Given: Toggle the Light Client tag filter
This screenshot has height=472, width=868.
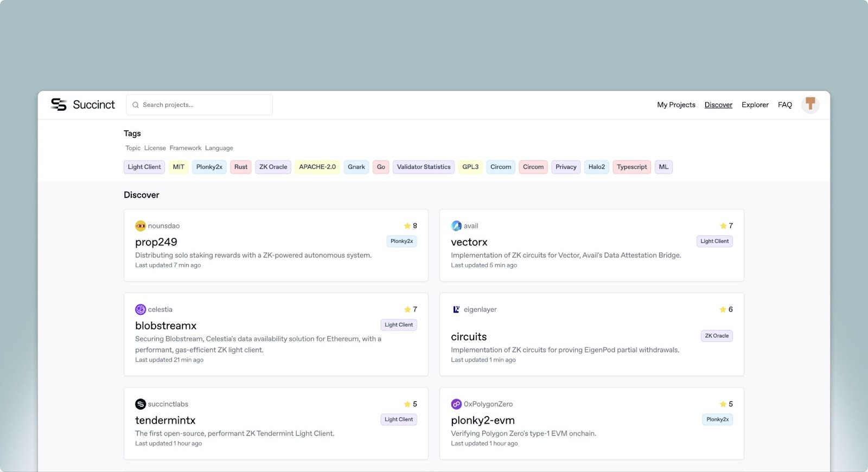Looking at the screenshot, I should (x=144, y=167).
